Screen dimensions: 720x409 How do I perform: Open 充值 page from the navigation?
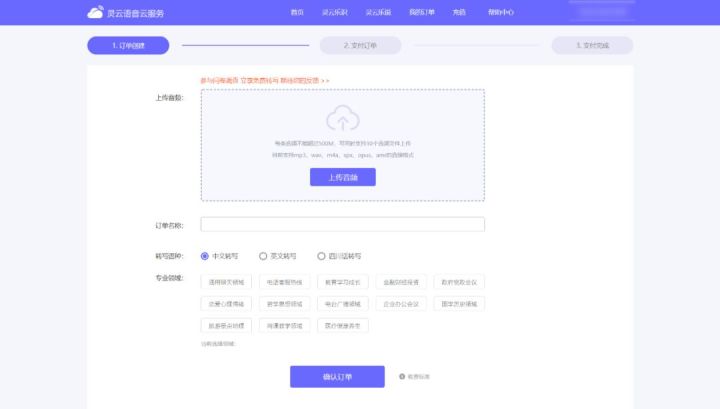coord(459,13)
